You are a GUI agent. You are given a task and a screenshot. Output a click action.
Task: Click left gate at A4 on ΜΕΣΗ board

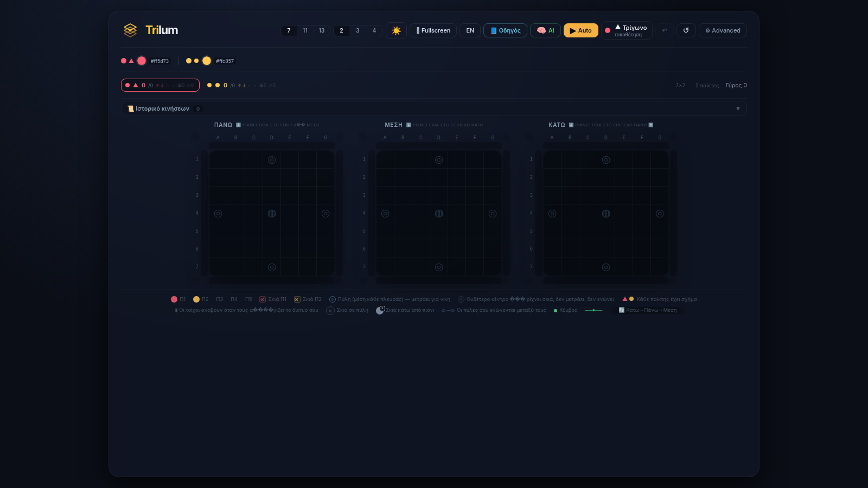coord(385,214)
